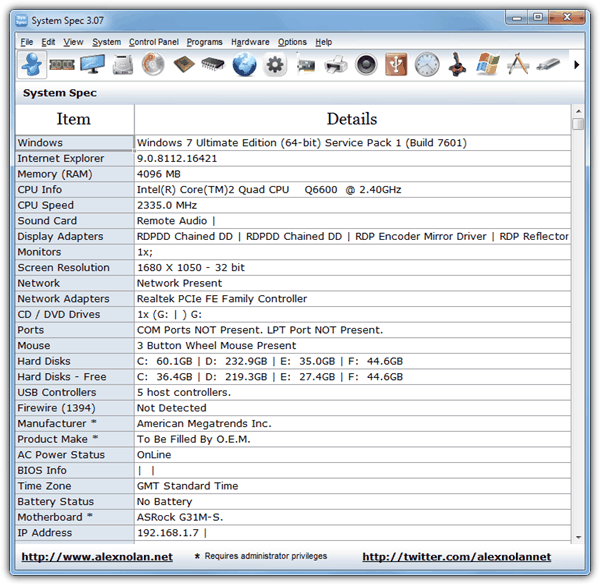Image resolution: width=600 pixels, height=584 pixels.
Task: Select the CD / DVD Drives label
Action: pos(75,315)
